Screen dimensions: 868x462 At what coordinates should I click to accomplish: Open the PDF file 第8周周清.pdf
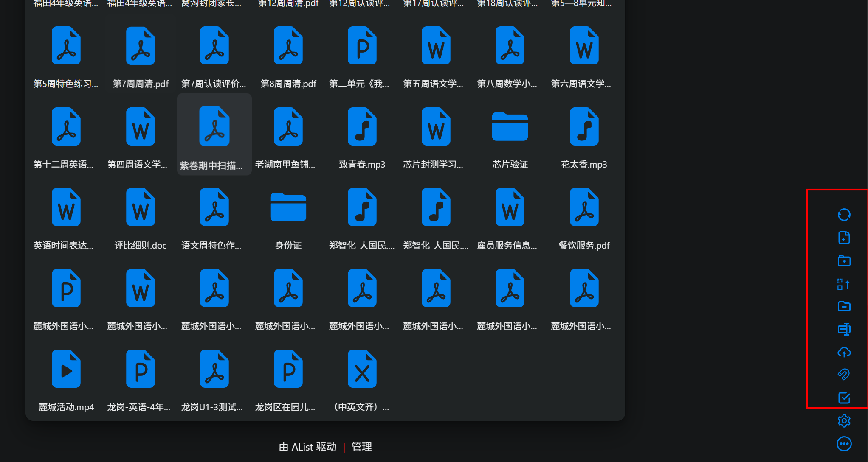(x=288, y=56)
